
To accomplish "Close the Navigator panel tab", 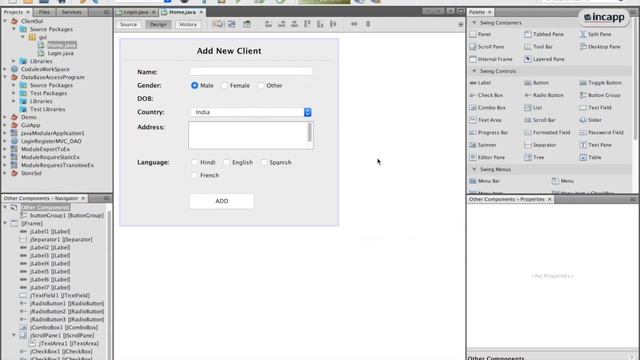I will [83, 198].
